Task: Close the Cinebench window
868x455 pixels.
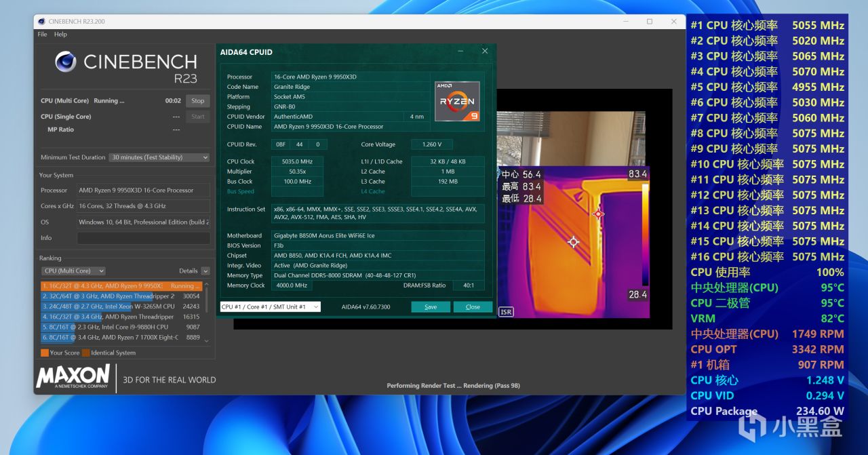Action: pos(673,22)
